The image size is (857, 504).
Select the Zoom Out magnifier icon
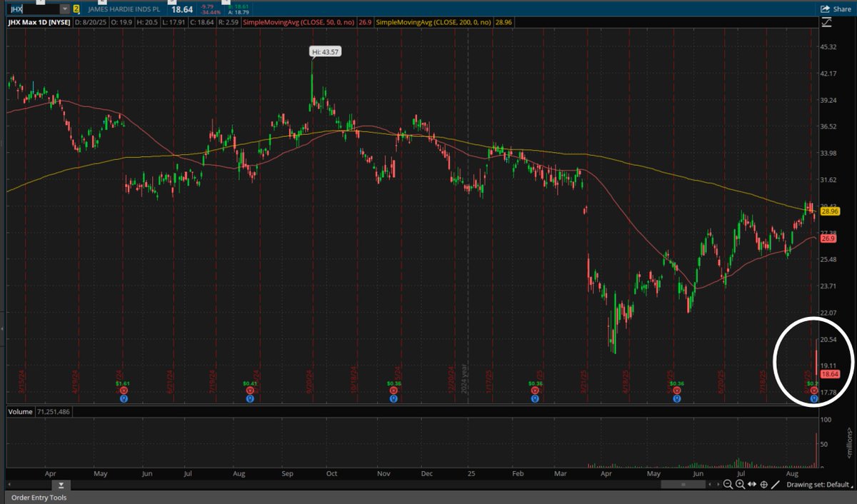pos(728,484)
